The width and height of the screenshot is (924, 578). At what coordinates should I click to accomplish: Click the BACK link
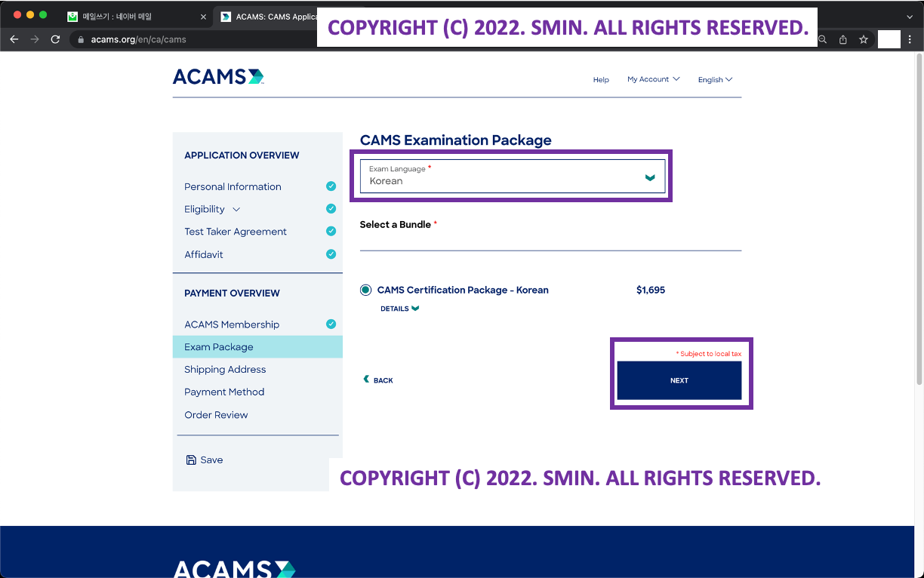[378, 380]
